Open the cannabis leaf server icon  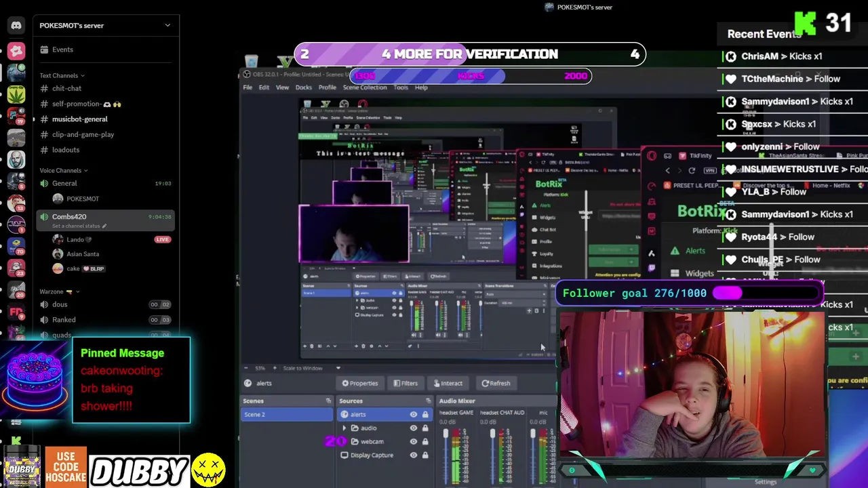click(16, 94)
